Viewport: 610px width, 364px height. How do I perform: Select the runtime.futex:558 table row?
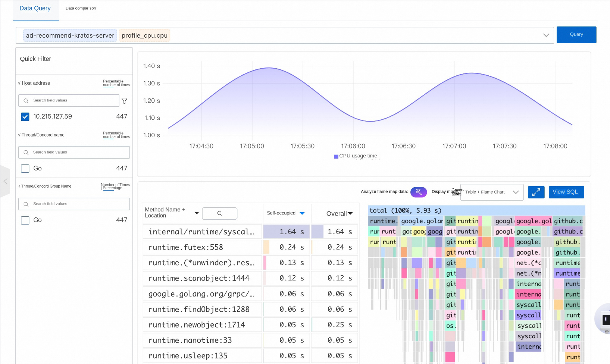(x=201, y=247)
